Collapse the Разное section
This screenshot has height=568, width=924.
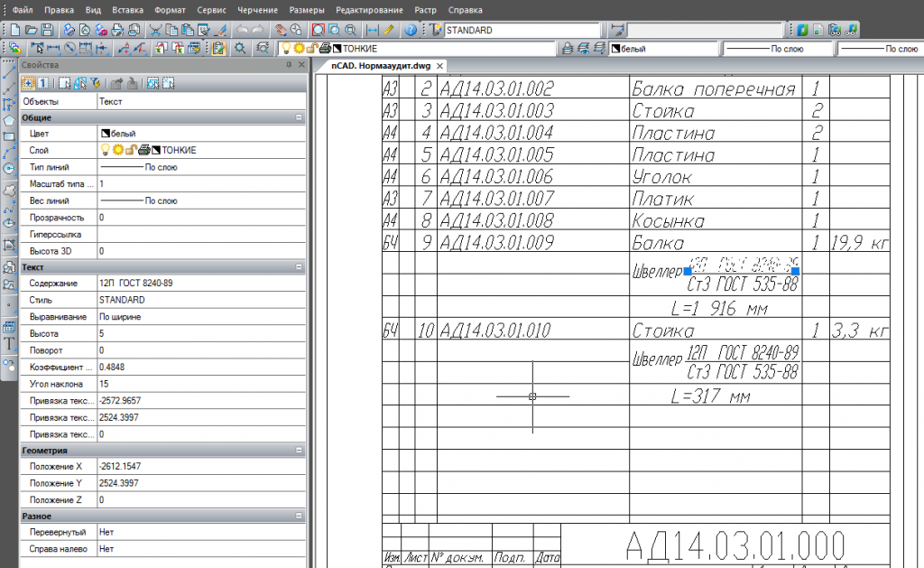tap(299, 517)
